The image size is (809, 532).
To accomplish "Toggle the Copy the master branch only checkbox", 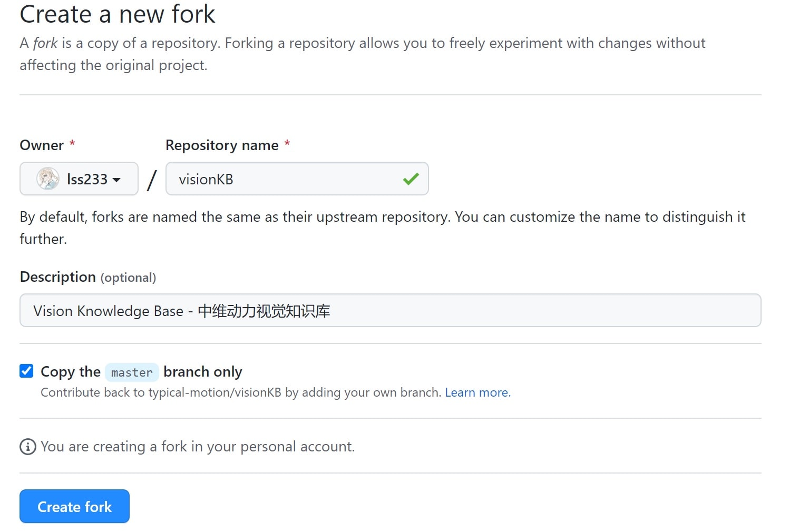I will tap(26, 371).
